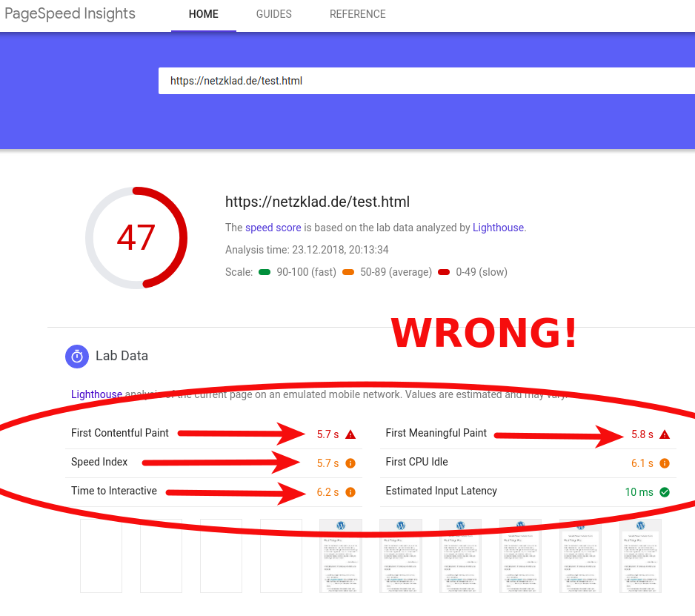695x616 pixels.
Task: Click the red warning triangle for First Meaningful Paint
Action: coord(665,434)
